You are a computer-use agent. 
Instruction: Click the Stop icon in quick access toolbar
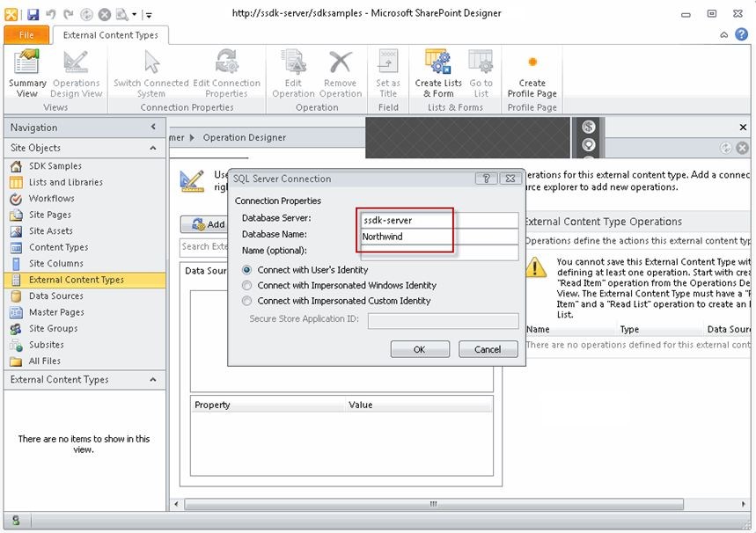(x=104, y=14)
